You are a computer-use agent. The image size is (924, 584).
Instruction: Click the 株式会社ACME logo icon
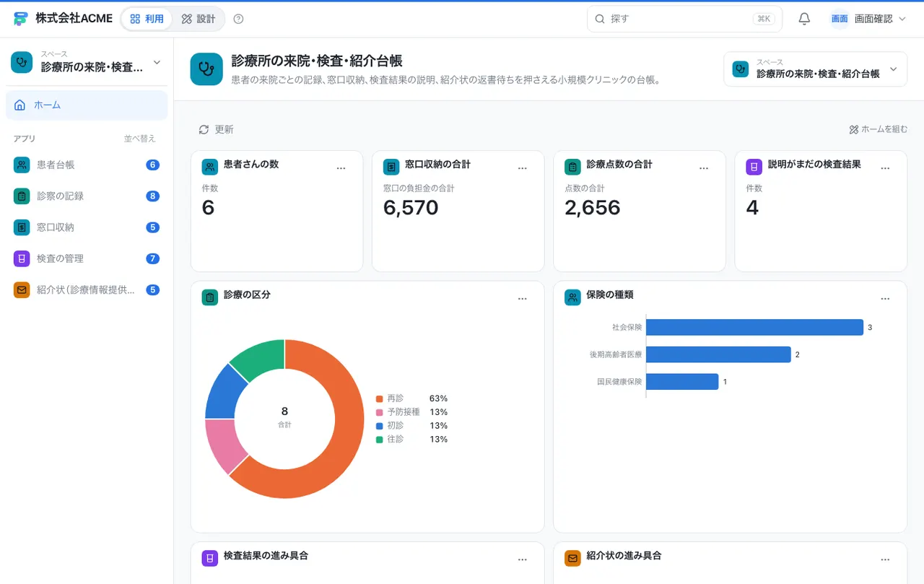(x=21, y=19)
